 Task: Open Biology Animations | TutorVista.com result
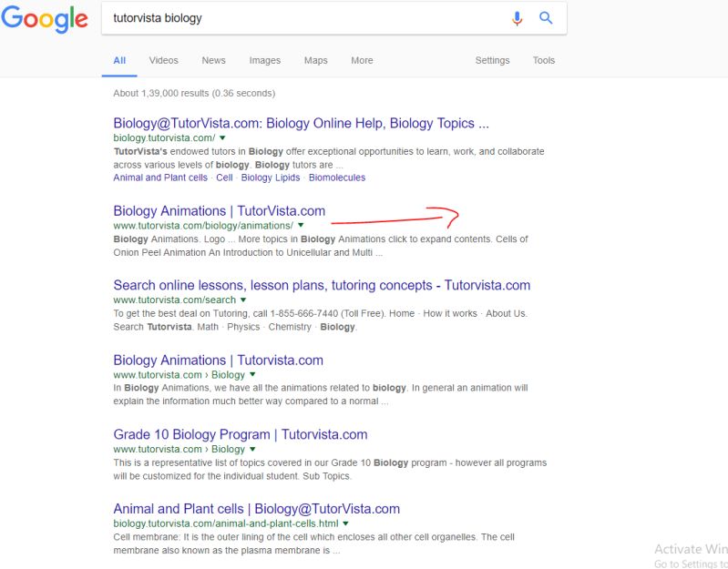(x=220, y=211)
